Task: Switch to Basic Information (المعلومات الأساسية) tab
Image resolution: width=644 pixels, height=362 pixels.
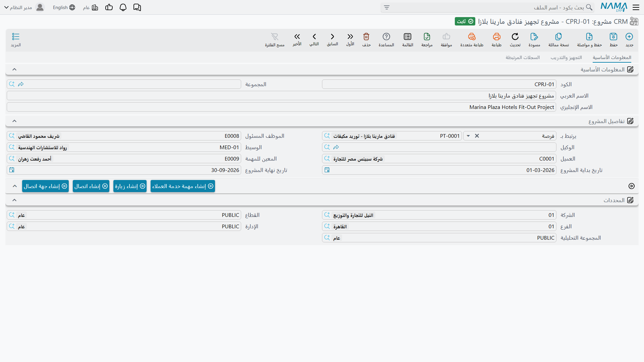Action: pyautogui.click(x=612, y=58)
